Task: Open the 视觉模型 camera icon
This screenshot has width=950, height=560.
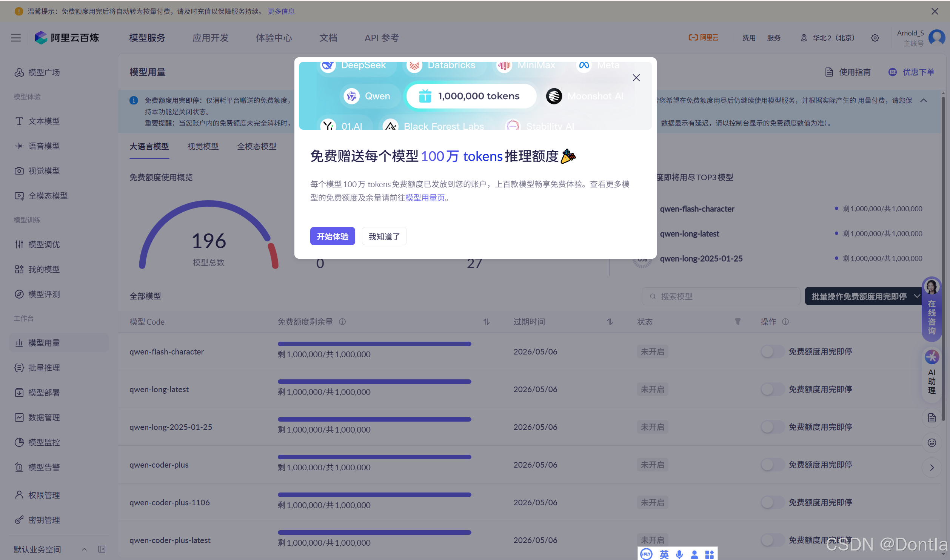Action: [x=19, y=170]
